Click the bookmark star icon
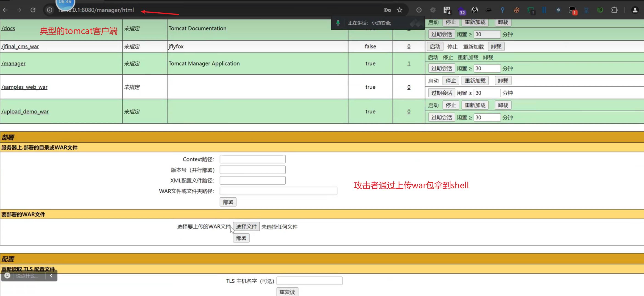Screen dimensions: 644x296 (x=399, y=10)
